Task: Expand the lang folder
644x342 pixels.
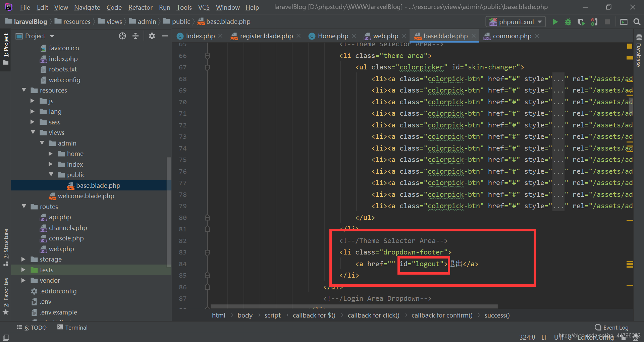Action: pos(33,111)
